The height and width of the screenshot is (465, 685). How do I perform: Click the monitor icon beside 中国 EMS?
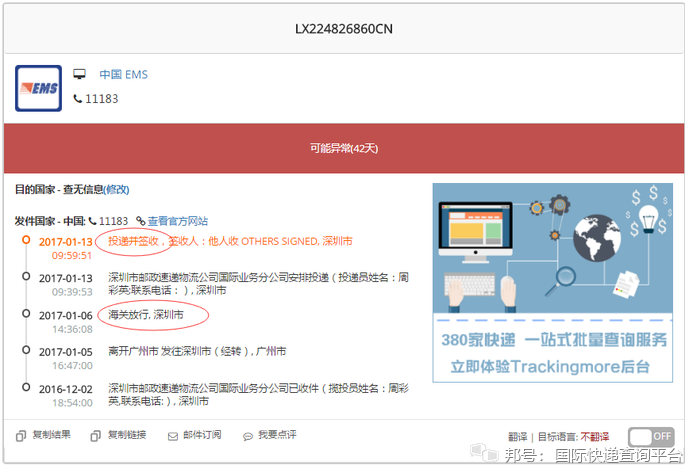pos(80,75)
